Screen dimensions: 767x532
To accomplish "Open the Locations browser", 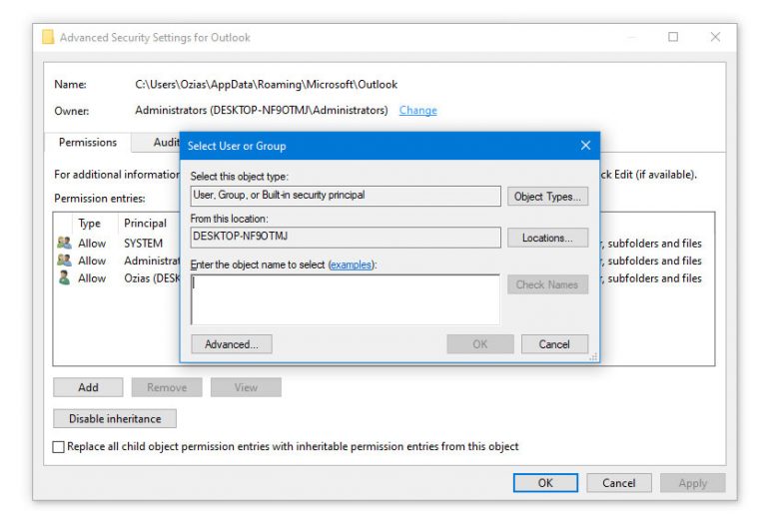I will 547,238.
